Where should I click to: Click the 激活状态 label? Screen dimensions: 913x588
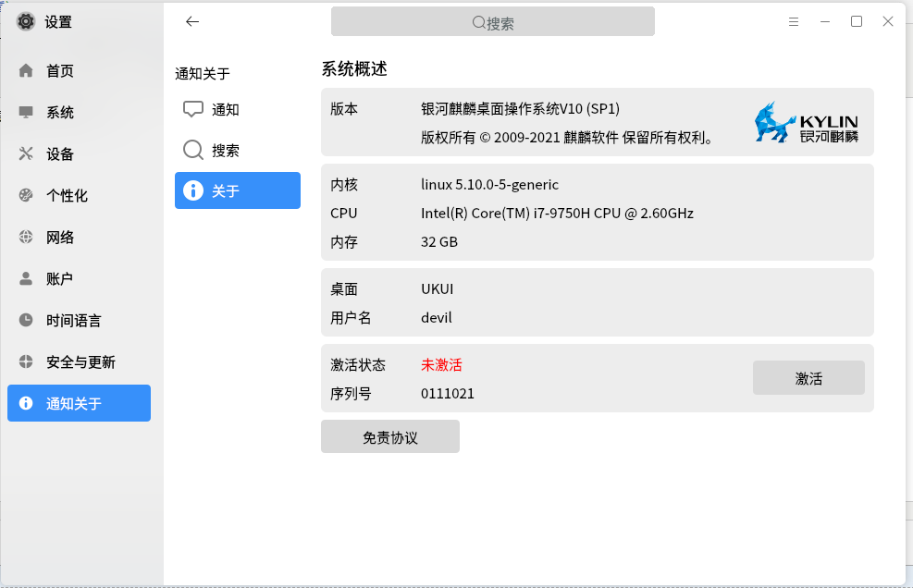click(x=357, y=365)
